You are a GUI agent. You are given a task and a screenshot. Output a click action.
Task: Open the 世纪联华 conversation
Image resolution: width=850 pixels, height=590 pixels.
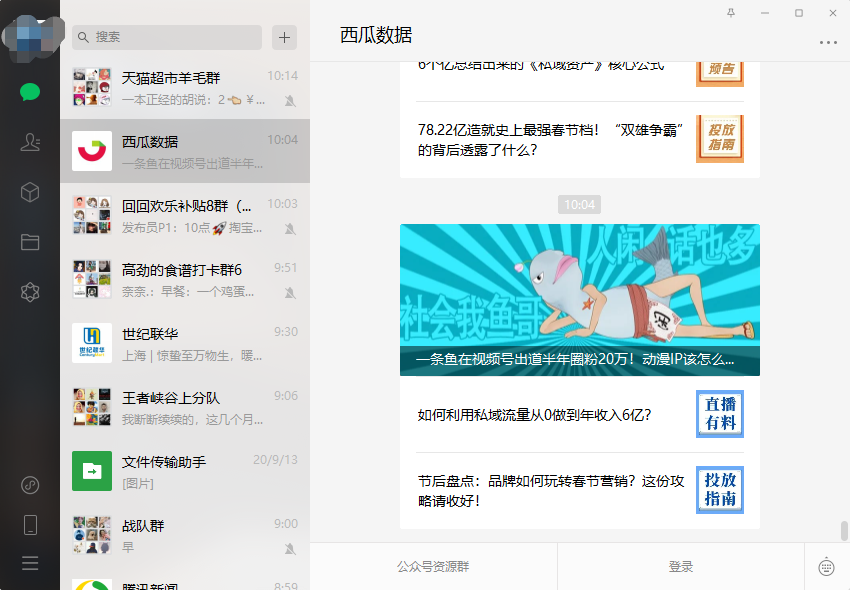[x=185, y=343]
